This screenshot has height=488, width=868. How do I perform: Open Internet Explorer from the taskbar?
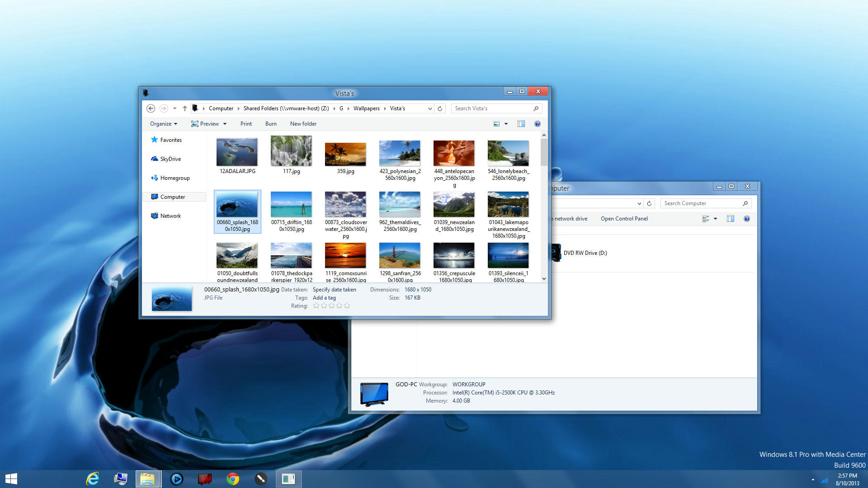pos(93,479)
